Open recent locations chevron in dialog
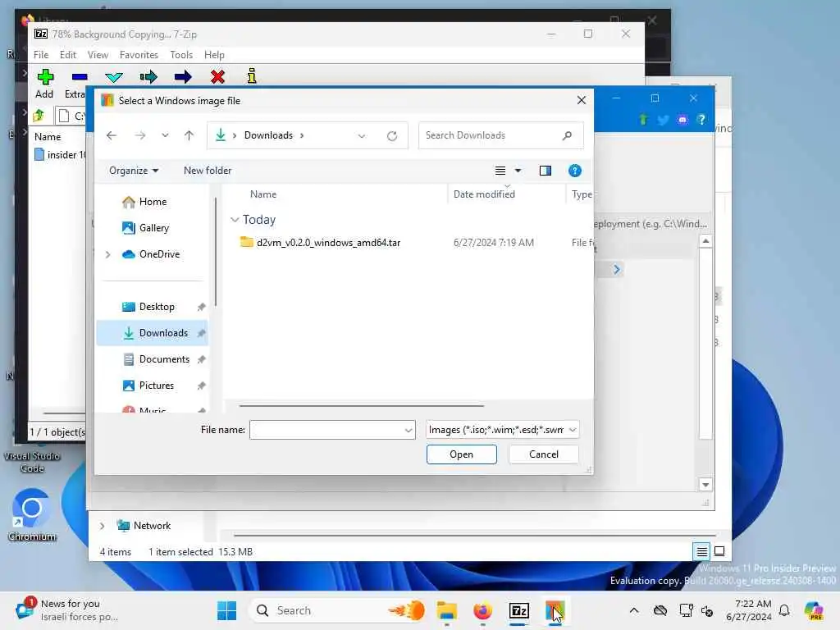Screen dimensions: 840x630 [165, 135]
